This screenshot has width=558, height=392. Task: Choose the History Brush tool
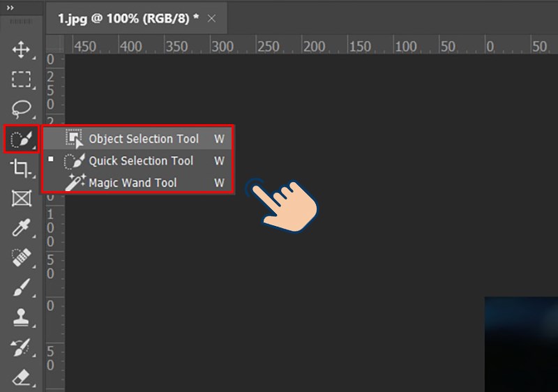(x=22, y=348)
